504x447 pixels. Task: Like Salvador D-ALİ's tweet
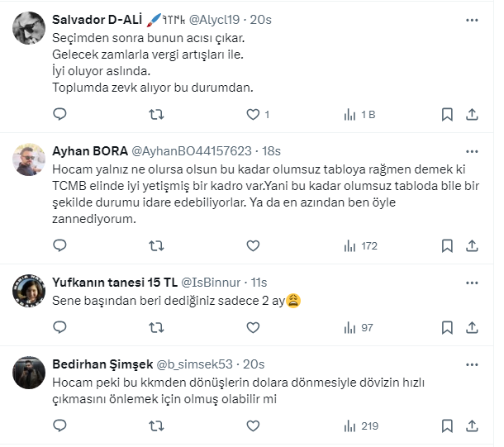click(253, 115)
